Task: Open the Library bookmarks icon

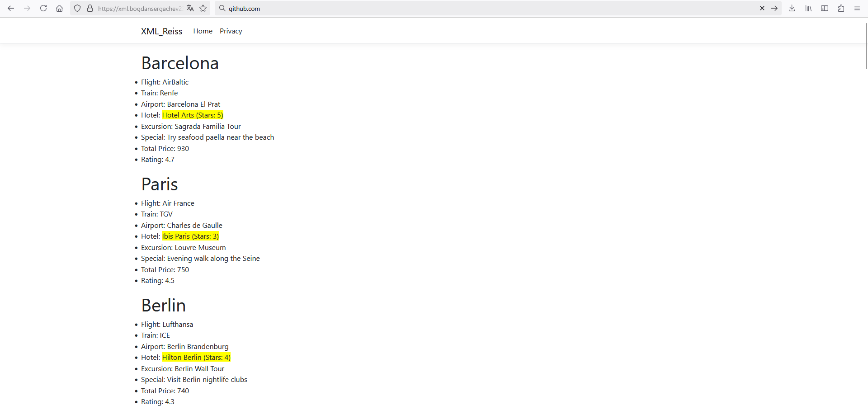Action: pyautogui.click(x=808, y=9)
